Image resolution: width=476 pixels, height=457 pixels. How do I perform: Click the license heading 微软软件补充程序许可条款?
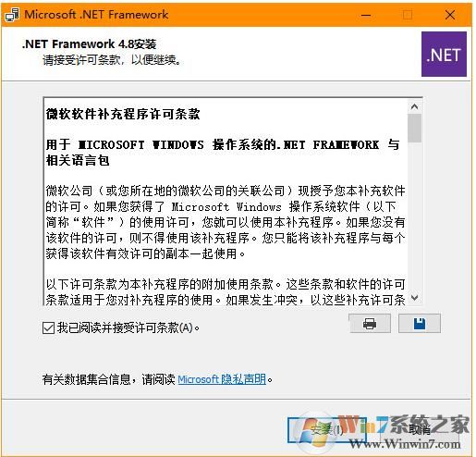click(x=123, y=114)
